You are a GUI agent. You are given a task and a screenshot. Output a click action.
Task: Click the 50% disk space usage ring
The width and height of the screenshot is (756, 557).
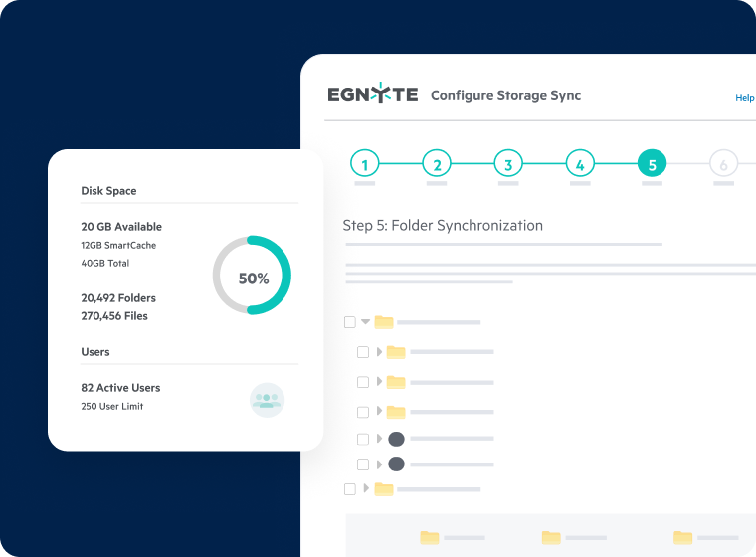[253, 276]
